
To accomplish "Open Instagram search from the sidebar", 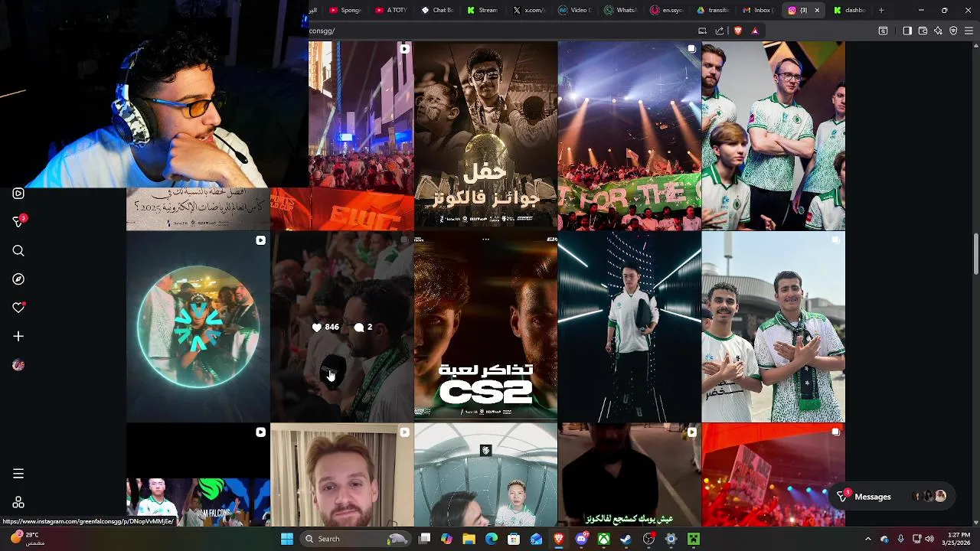I will pyautogui.click(x=18, y=251).
